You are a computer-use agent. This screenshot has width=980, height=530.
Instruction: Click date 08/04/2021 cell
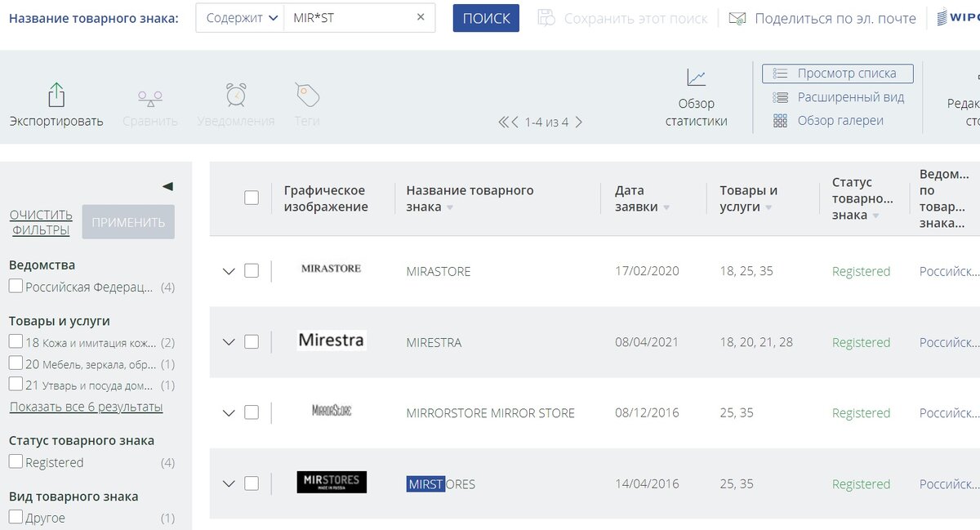coord(647,342)
